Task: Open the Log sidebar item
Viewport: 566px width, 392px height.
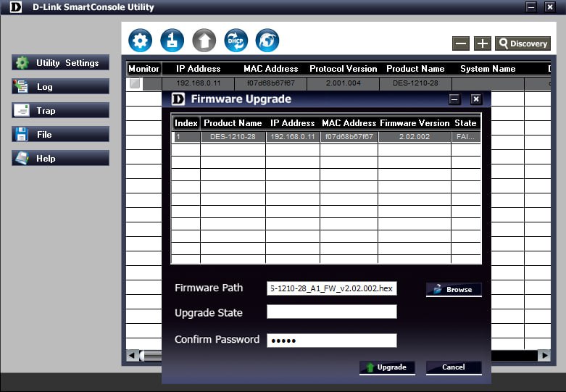Action: (x=60, y=87)
